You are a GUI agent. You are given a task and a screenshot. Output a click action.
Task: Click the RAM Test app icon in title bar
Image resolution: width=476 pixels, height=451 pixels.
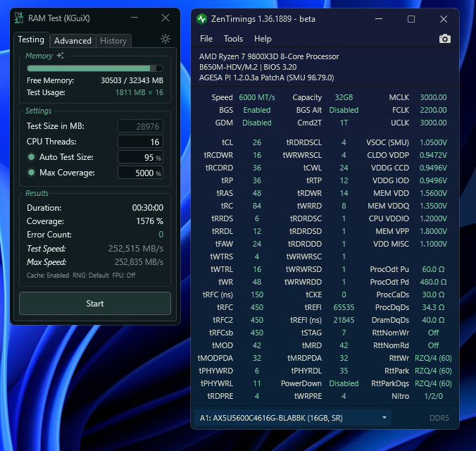tap(19, 18)
